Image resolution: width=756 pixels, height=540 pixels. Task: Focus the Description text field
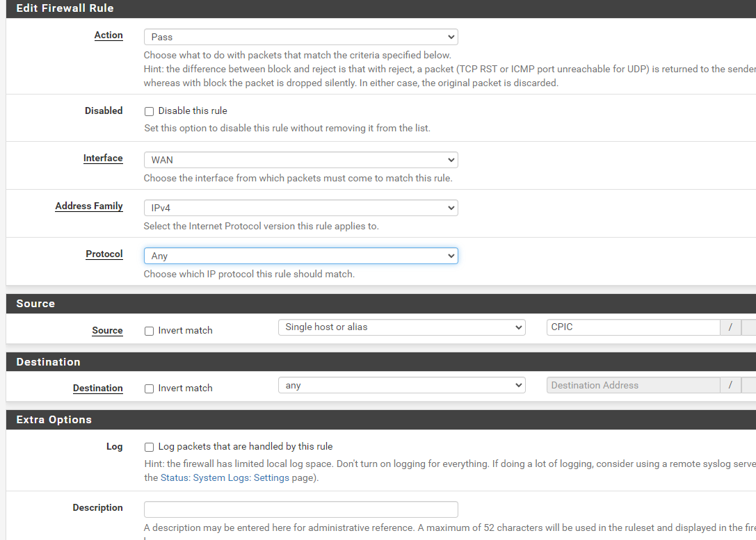tap(300, 509)
